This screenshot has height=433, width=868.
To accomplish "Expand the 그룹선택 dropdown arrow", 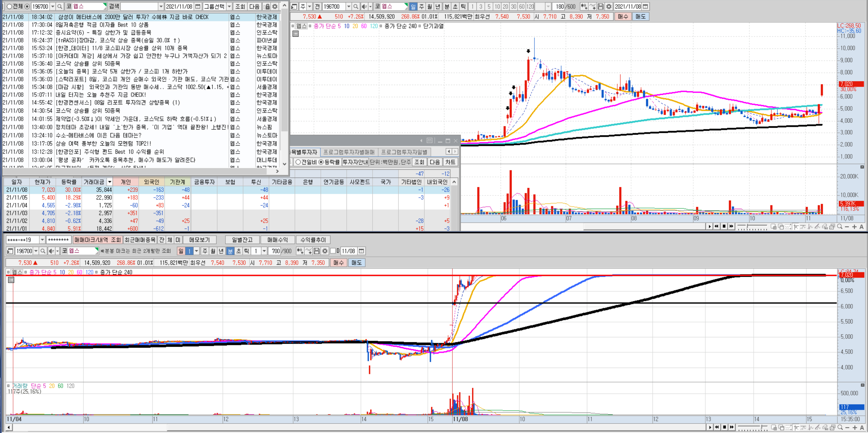I will (x=229, y=7).
